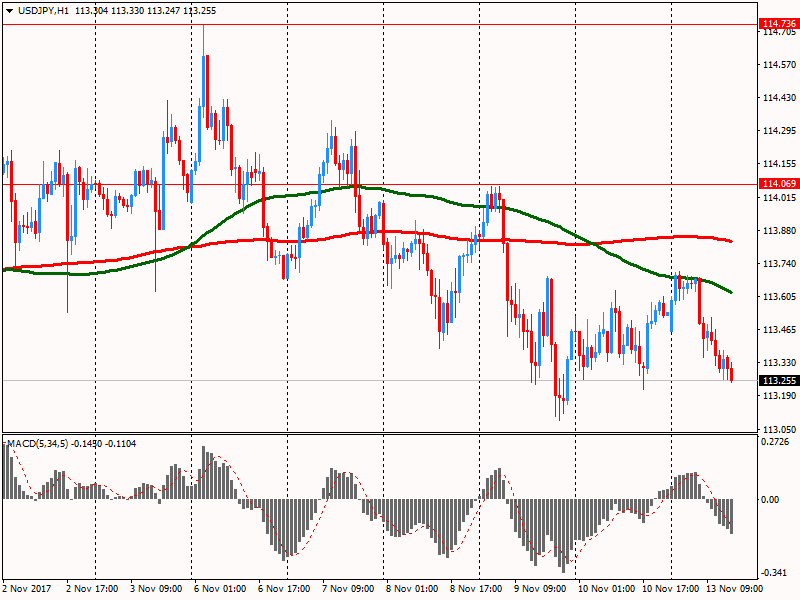The image size is (800, 600).
Task: Select the 3 Nov 09:00 time label
Action: point(156,589)
